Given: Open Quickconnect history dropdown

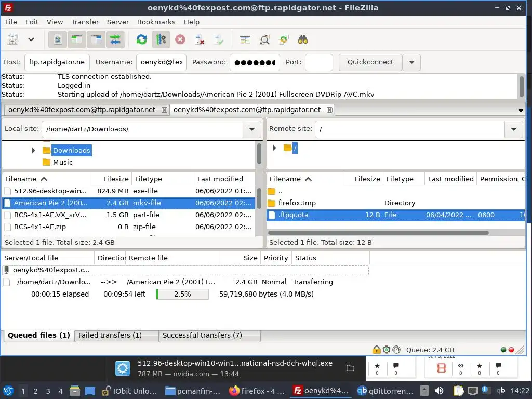Looking at the screenshot, I should (x=411, y=62).
